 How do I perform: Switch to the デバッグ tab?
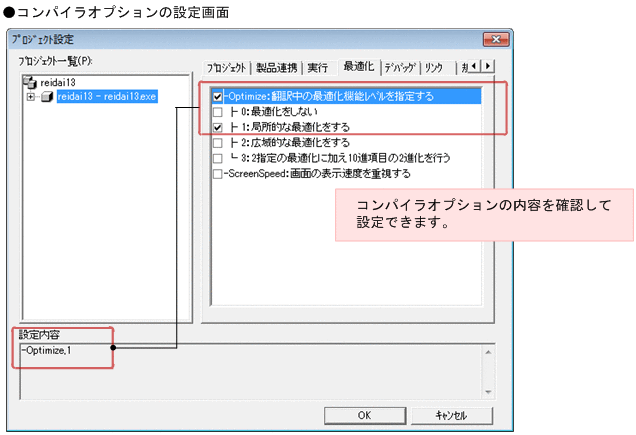pos(400,68)
